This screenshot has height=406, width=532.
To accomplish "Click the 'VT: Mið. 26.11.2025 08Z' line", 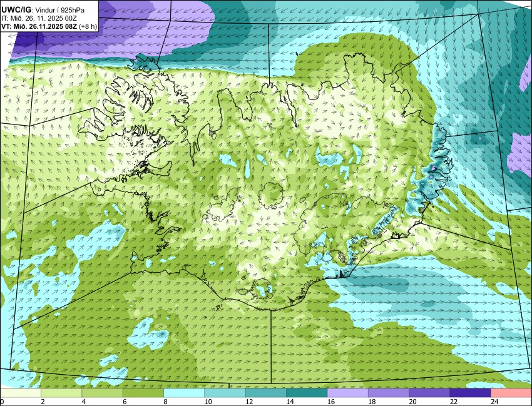I will [39, 26].
